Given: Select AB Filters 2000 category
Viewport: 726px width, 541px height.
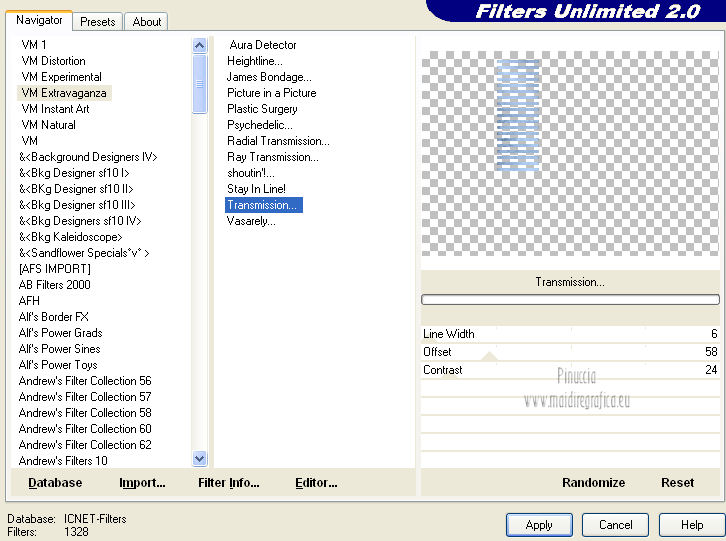Looking at the screenshot, I should point(54,285).
